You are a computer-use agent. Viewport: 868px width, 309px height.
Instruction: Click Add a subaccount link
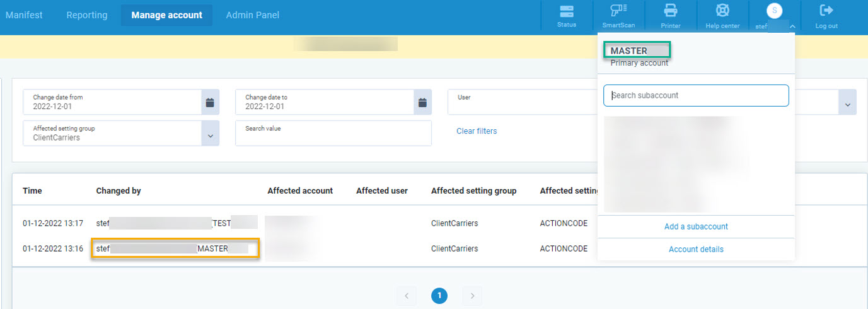point(696,226)
